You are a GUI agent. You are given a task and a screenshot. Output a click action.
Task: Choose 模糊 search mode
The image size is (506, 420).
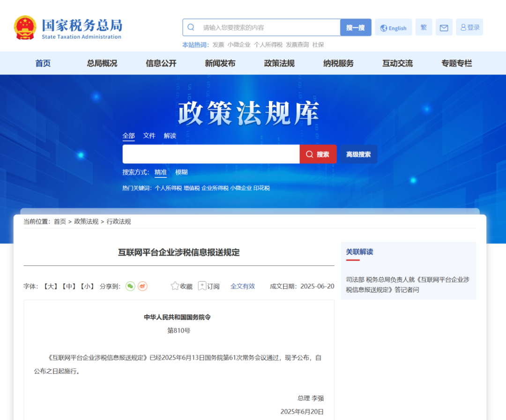click(x=181, y=172)
